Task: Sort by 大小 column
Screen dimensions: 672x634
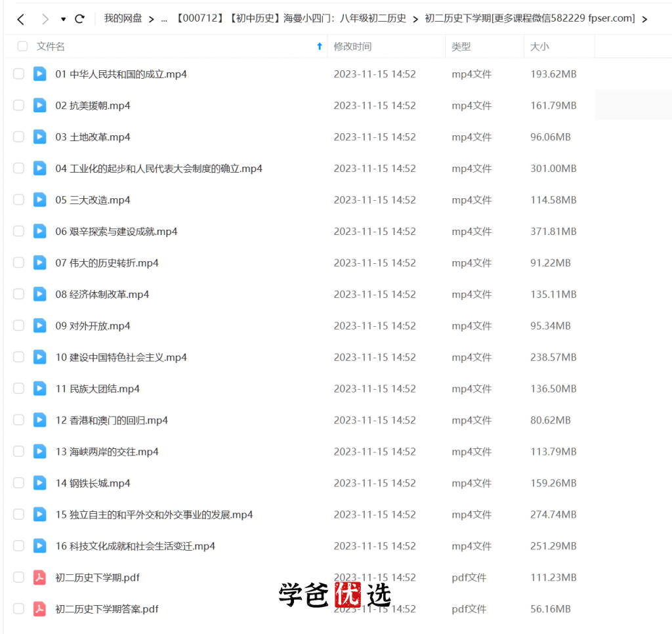Action: pyautogui.click(x=539, y=47)
